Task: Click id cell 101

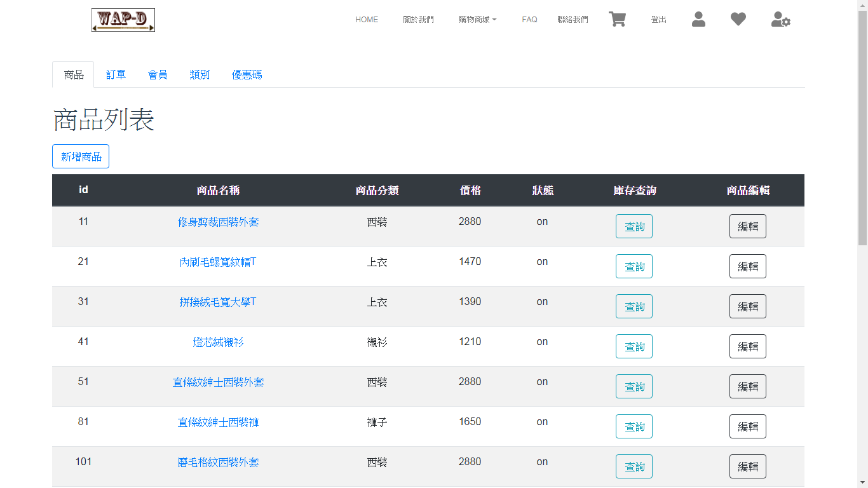Action: (83, 462)
